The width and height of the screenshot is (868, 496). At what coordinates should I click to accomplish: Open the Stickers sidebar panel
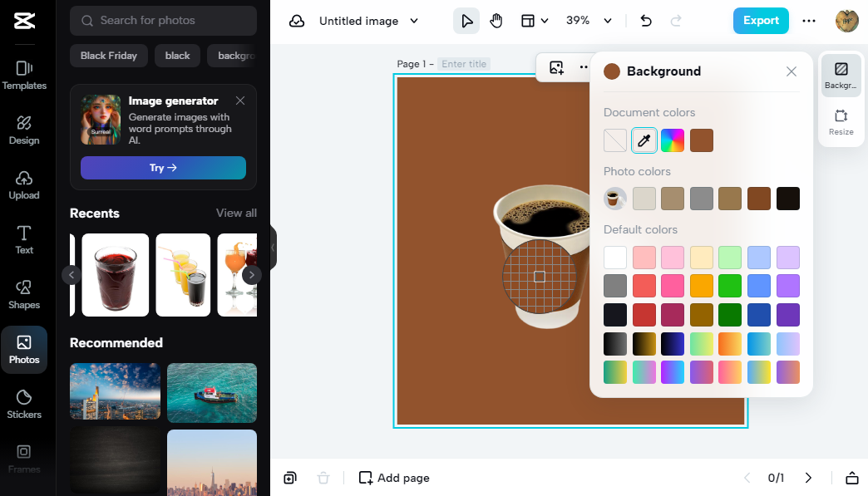pos(24,405)
